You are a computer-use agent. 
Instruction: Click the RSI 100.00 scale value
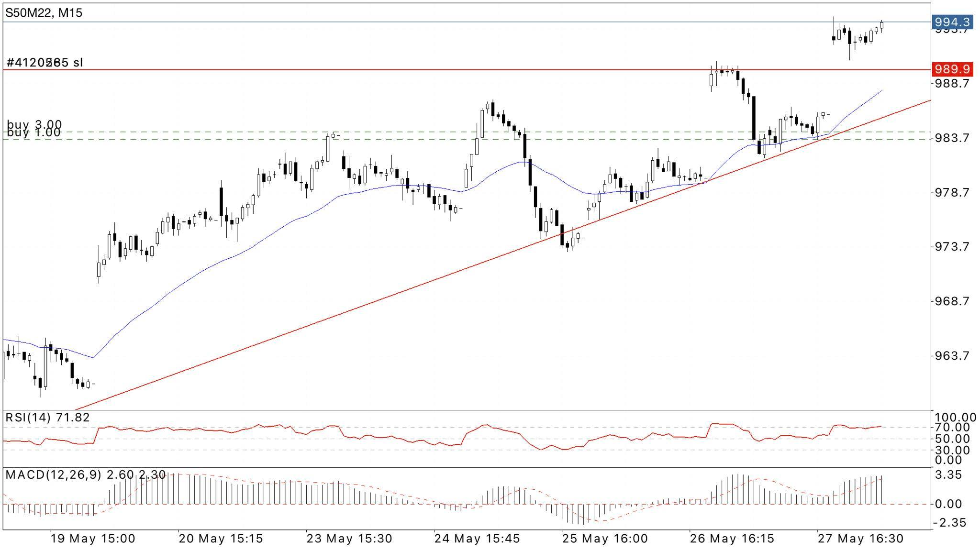(956, 418)
